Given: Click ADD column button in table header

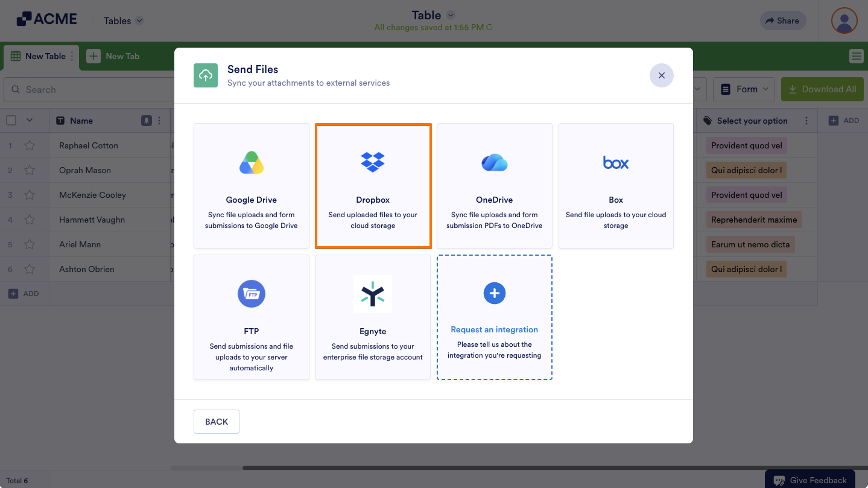Looking at the screenshot, I should (844, 121).
